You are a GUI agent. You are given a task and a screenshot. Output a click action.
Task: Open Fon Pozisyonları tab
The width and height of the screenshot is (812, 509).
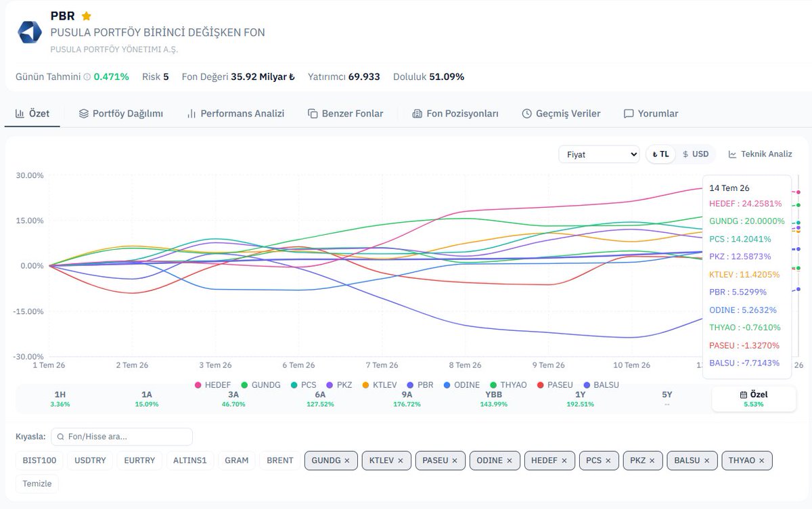[455, 114]
